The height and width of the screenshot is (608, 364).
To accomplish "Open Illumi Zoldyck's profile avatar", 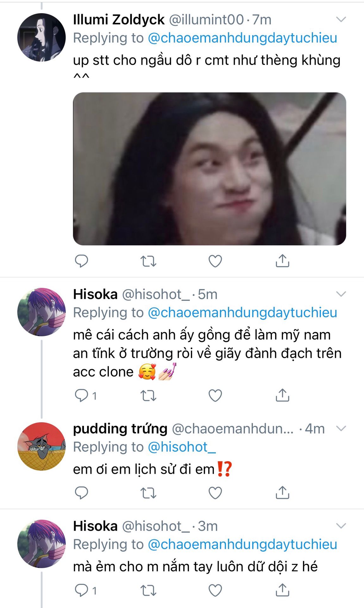I will tap(41, 37).
